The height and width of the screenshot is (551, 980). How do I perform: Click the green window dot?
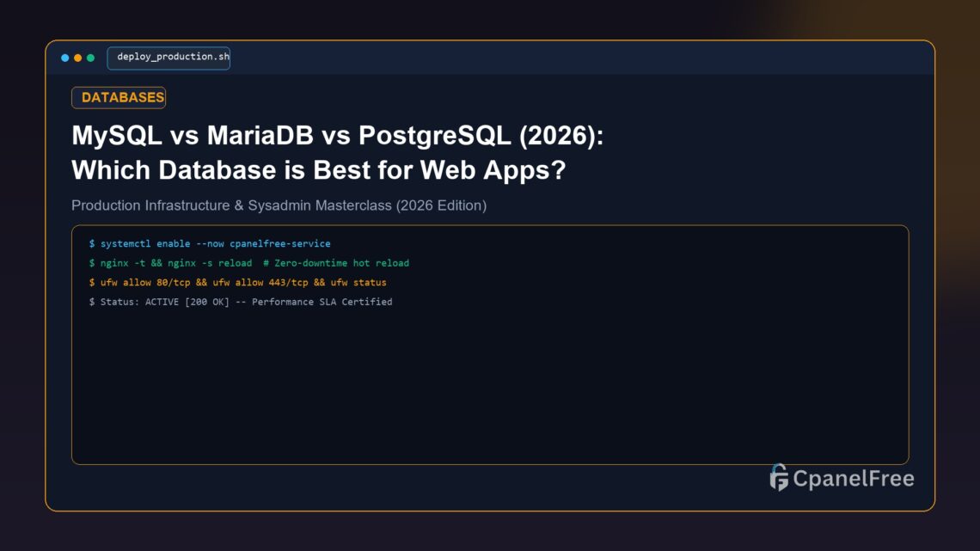pos(90,58)
